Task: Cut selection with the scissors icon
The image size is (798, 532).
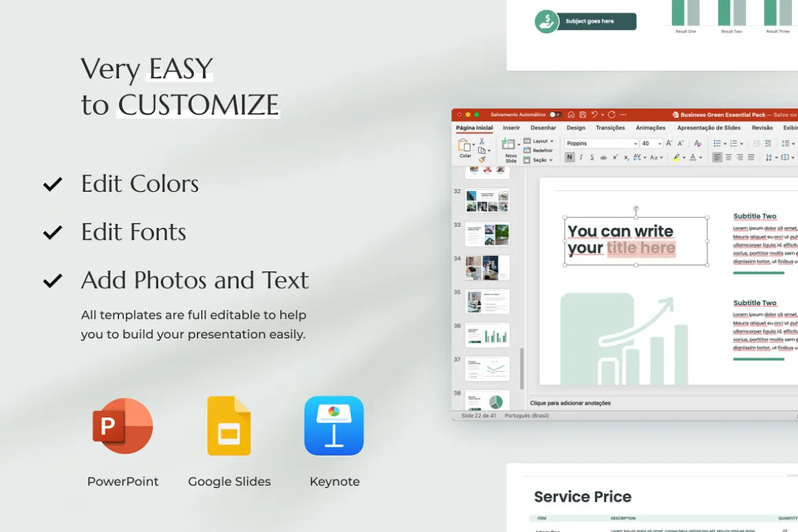Action: point(482,142)
